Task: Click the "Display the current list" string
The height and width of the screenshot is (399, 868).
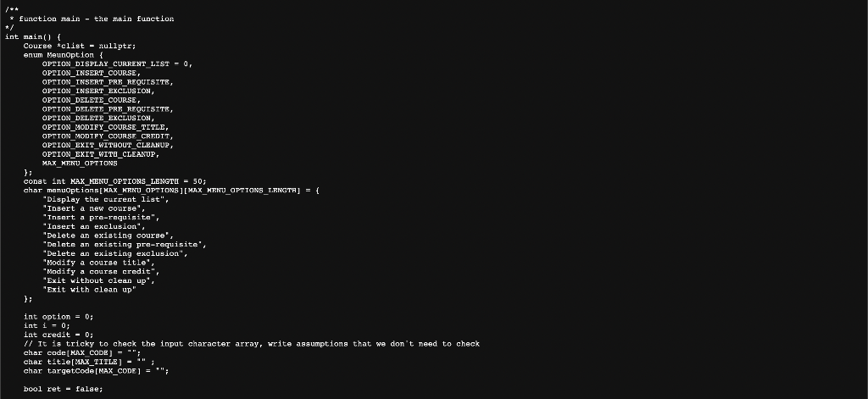Action: click(x=105, y=199)
